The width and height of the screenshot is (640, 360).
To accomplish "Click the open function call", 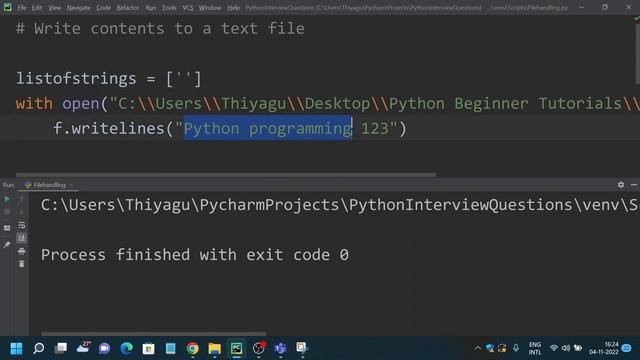I will 81,104.
